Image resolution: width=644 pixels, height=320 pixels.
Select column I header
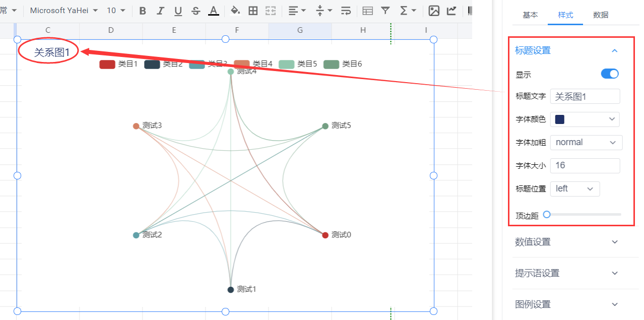(426, 31)
